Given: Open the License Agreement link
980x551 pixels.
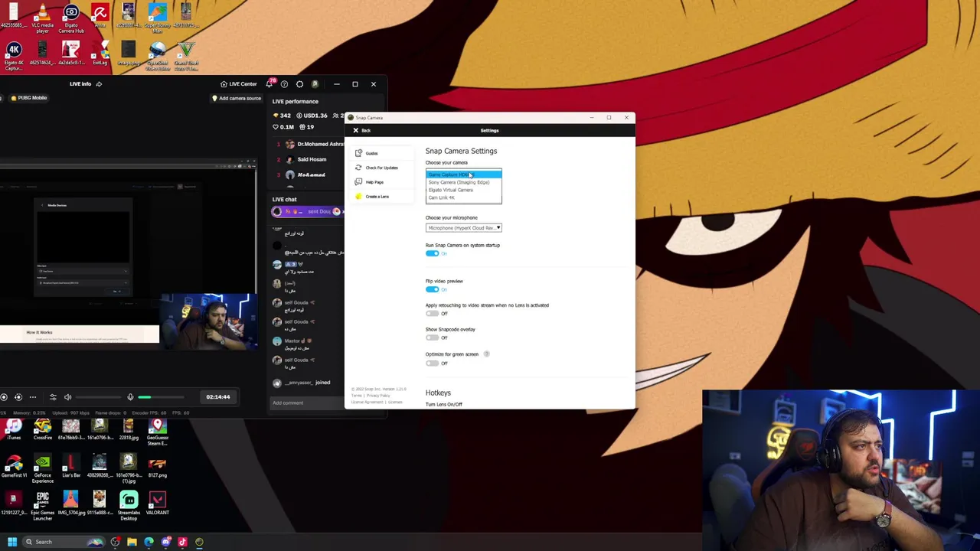Looking at the screenshot, I should (367, 402).
